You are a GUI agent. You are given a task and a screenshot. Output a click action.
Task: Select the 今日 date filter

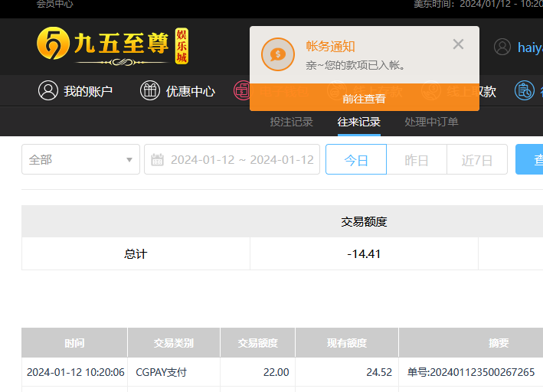(356, 159)
